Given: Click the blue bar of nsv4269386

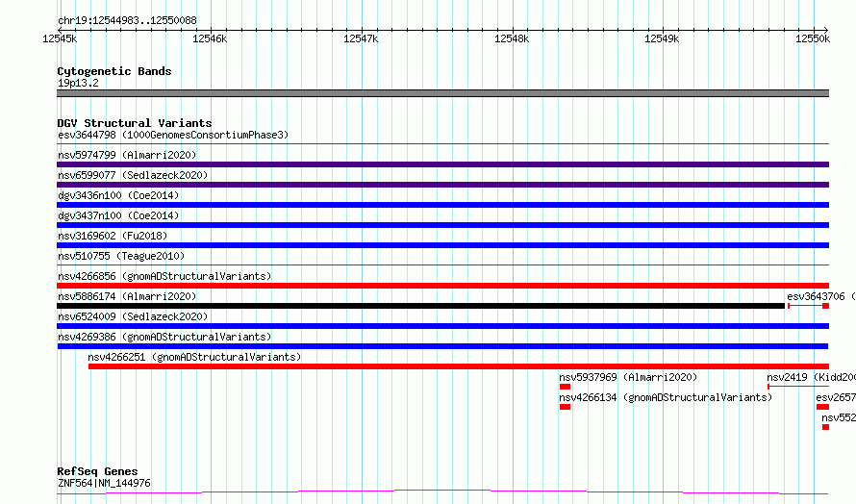Looking at the screenshot, I should point(442,346).
